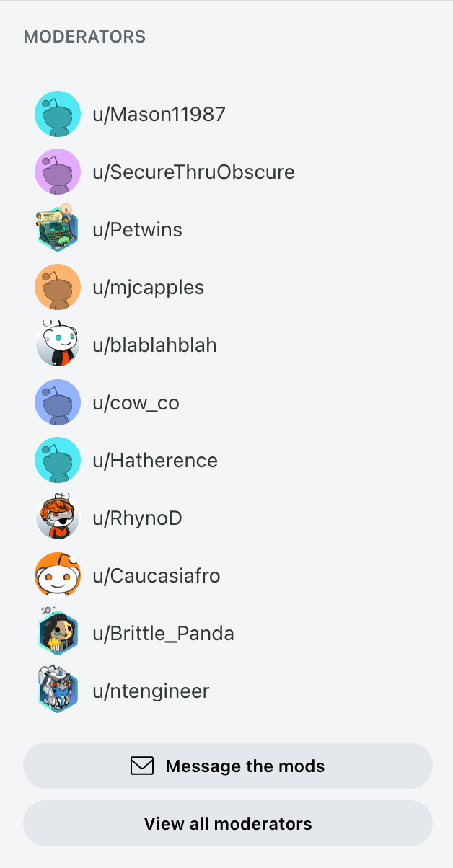Select u/mjcapples' orange avatar icon
The width and height of the screenshot is (453, 868).
[x=58, y=287]
